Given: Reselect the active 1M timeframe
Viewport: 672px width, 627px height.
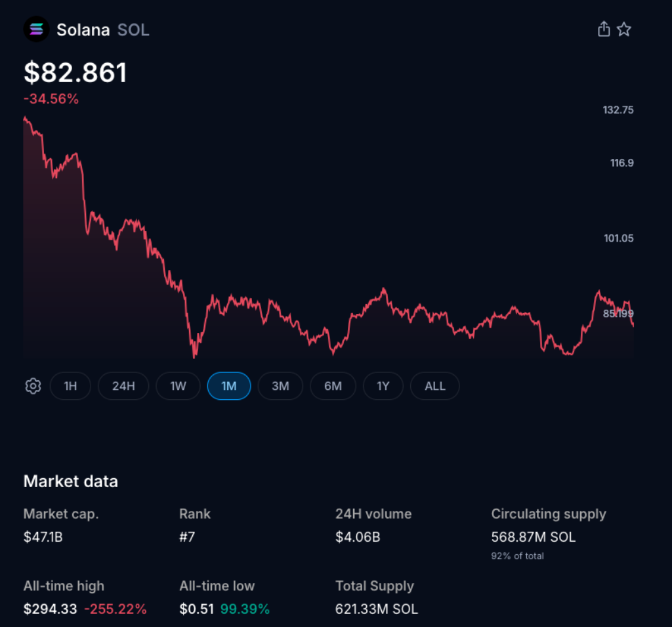Looking at the screenshot, I should pyautogui.click(x=228, y=386).
